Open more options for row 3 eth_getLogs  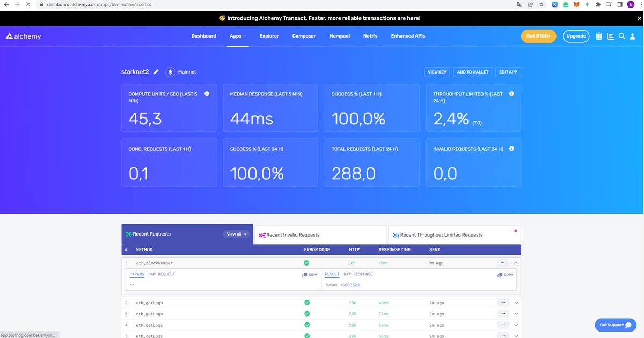tap(502, 314)
